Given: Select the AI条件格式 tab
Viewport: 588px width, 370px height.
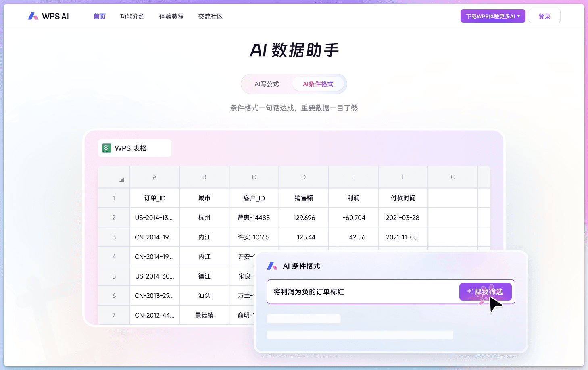Looking at the screenshot, I should point(318,84).
